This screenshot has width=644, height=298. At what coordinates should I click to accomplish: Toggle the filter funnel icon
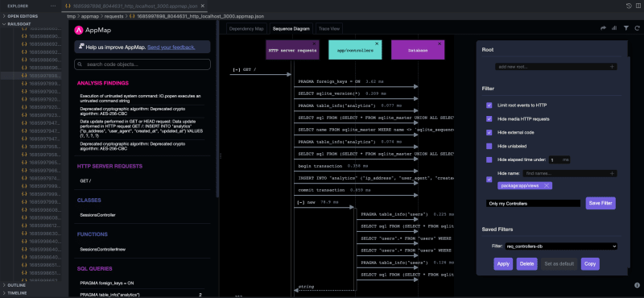click(626, 28)
